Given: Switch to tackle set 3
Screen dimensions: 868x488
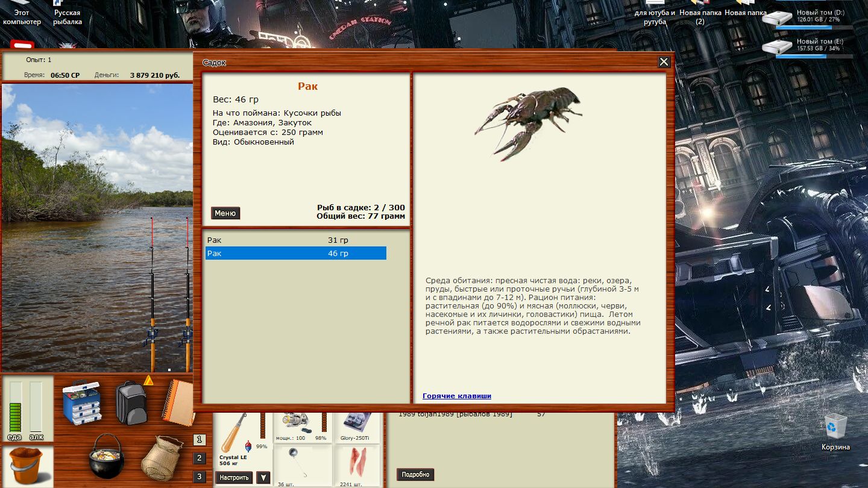Looking at the screenshot, I should coord(200,477).
